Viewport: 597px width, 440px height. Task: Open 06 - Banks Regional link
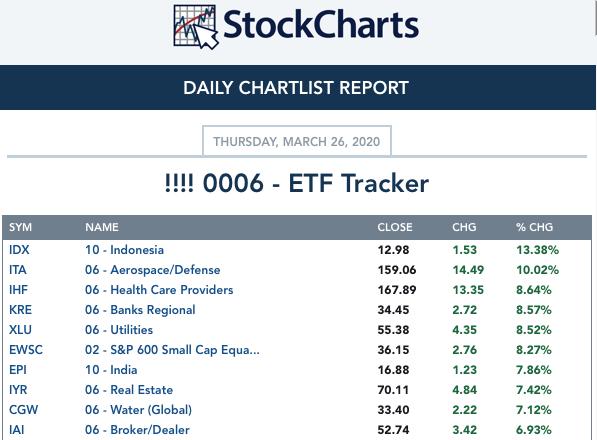[140, 310]
